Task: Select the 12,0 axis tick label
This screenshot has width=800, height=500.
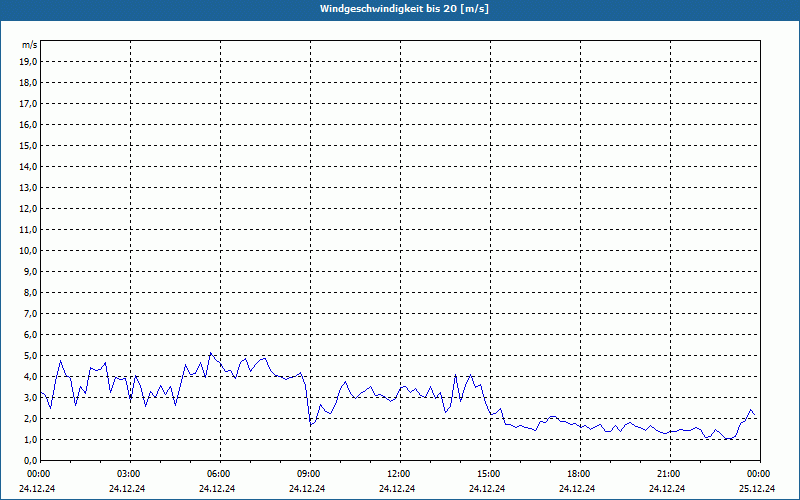Action: (x=28, y=209)
